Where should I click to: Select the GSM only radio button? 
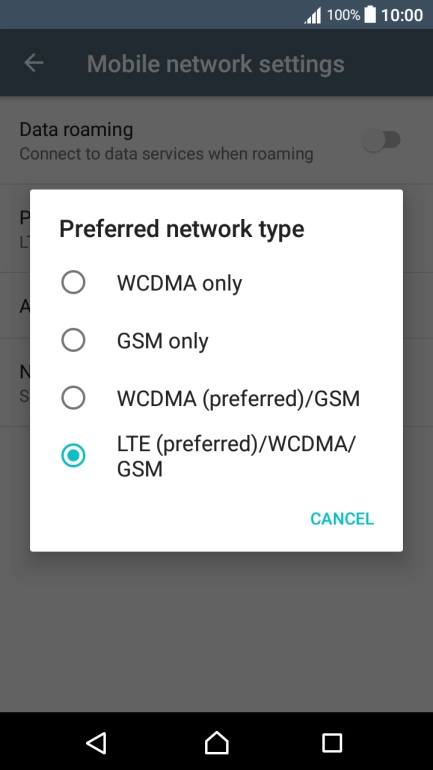pyautogui.click(x=73, y=340)
